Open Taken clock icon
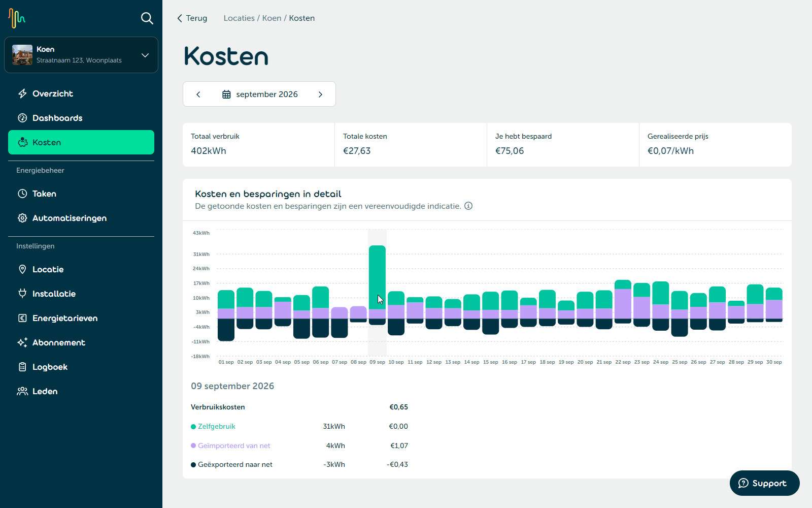The width and height of the screenshot is (812, 508). (x=22, y=194)
